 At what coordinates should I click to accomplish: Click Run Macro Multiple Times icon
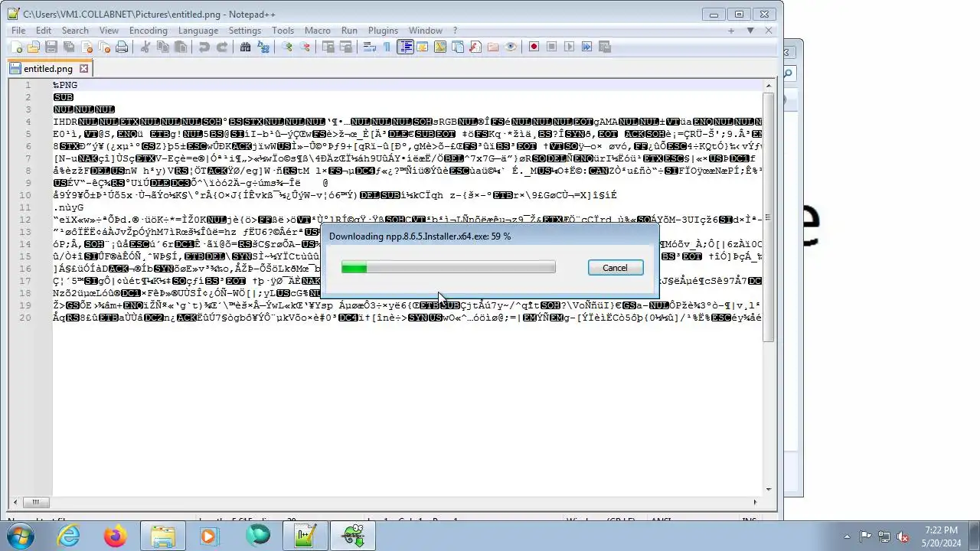pos(586,47)
